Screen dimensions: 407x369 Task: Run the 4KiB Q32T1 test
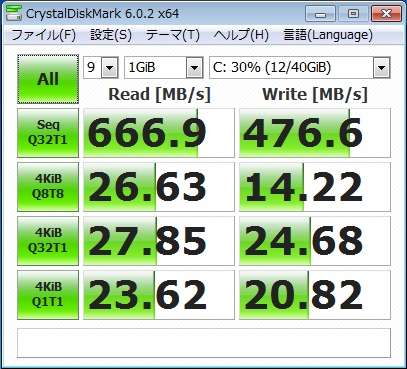(x=48, y=241)
